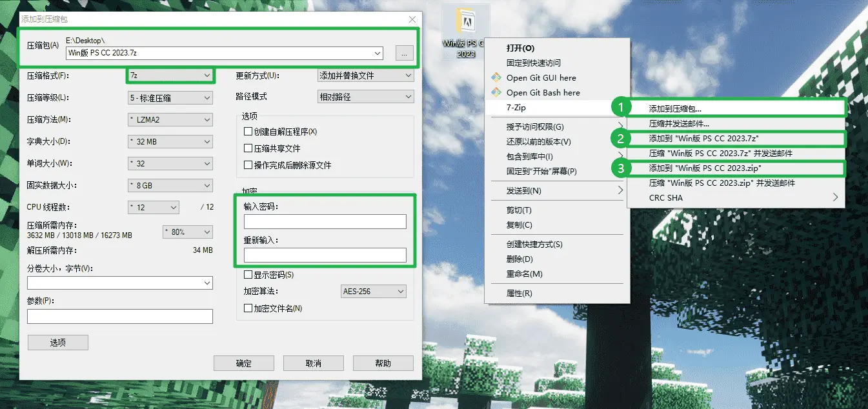Toggle the 加密文件名 checkbox
868x409 pixels.
(248, 308)
